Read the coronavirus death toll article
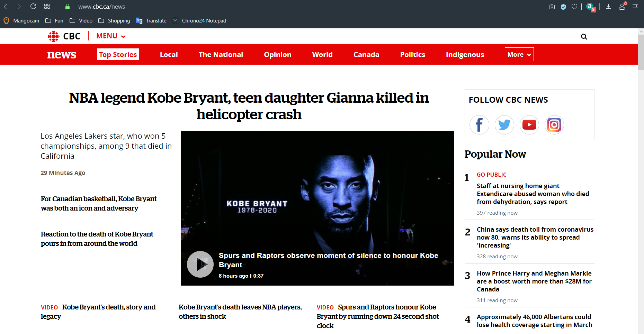This screenshot has width=644, height=334. click(535, 237)
